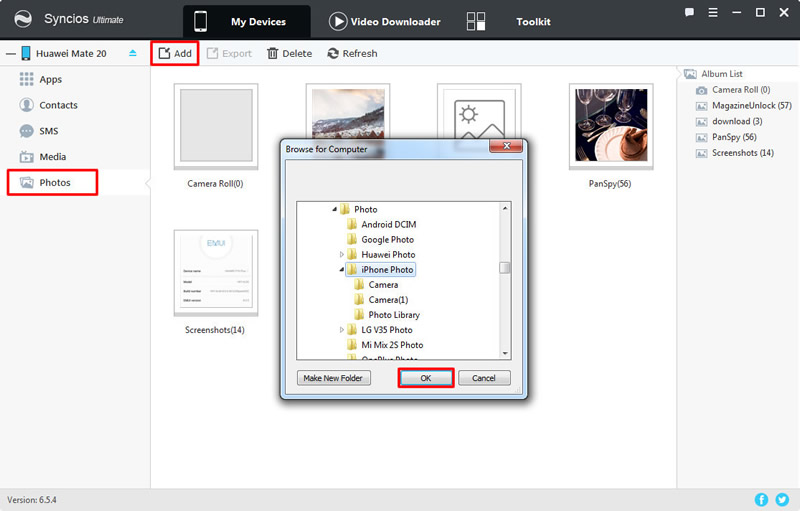800x511 pixels.
Task: Collapse the Photo folder in tree
Action: pos(335,209)
